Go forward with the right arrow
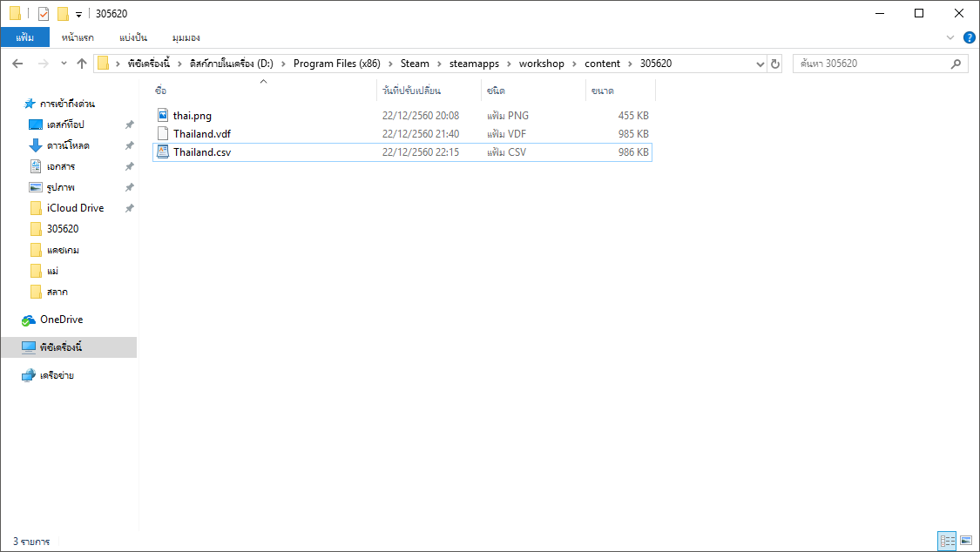The width and height of the screenshot is (980, 552). coord(44,64)
